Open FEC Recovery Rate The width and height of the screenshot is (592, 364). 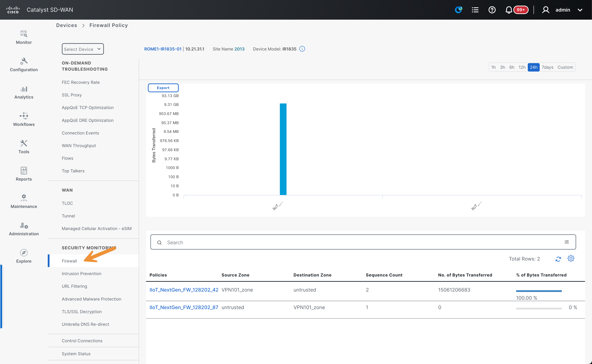click(x=81, y=82)
